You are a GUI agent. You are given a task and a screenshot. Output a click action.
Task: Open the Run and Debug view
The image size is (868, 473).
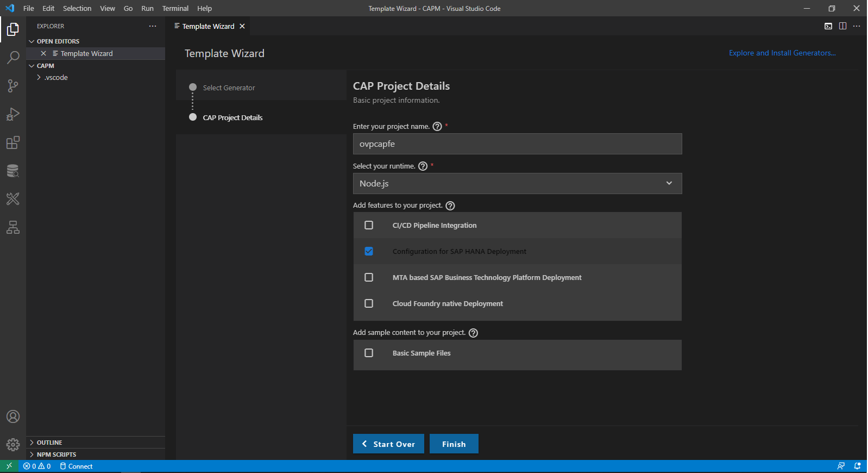pyautogui.click(x=13, y=114)
